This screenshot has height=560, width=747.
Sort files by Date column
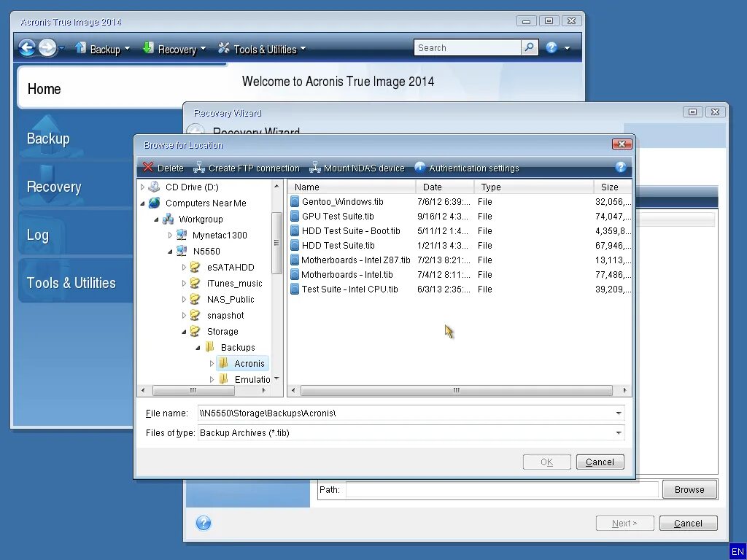click(445, 187)
